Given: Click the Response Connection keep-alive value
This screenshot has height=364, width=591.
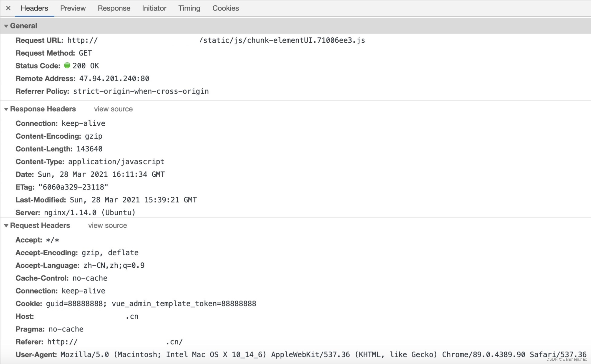Looking at the screenshot, I should click(83, 124).
